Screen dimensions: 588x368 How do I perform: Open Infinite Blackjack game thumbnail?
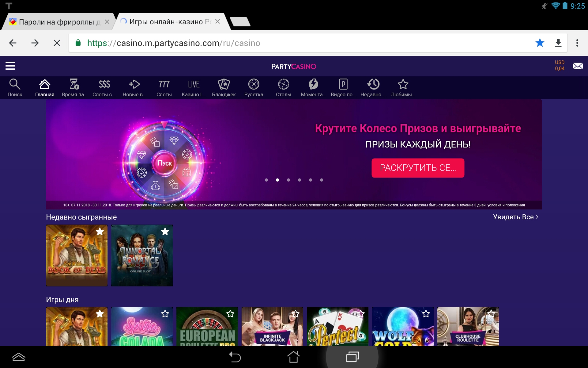tap(272, 327)
